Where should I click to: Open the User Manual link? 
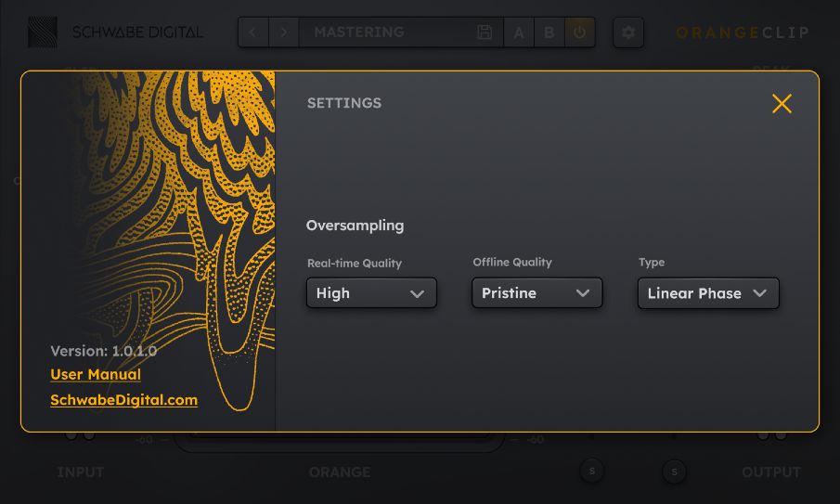(x=96, y=374)
